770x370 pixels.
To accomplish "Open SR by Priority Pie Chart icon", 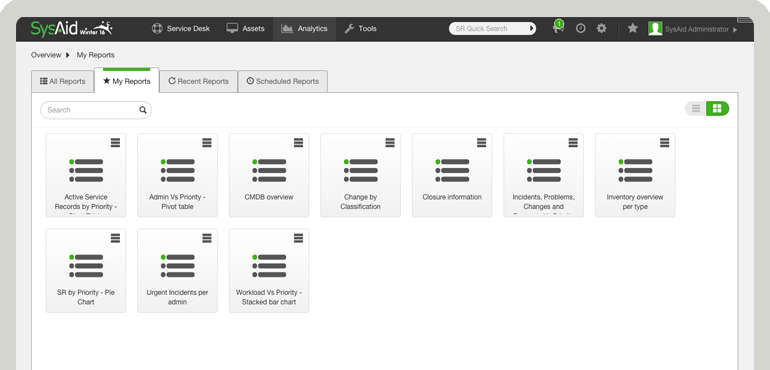I will (x=86, y=266).
